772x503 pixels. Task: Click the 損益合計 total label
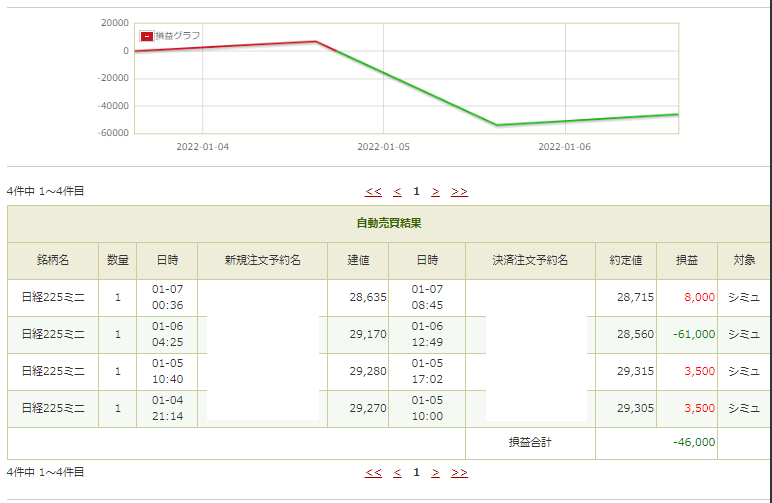pyautogui.click(x=530, y=442)
